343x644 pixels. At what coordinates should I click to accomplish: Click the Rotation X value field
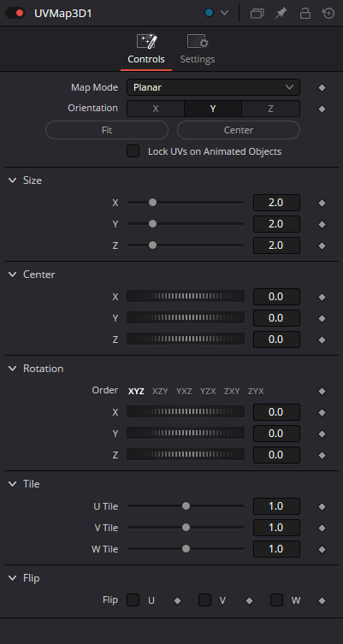[x=276, y=412]
